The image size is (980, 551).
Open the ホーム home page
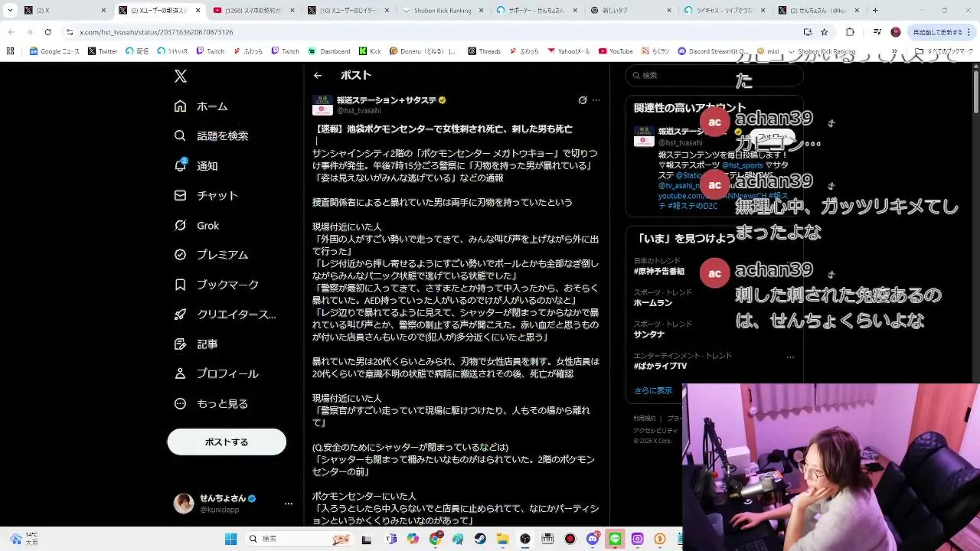click(201, 106)
